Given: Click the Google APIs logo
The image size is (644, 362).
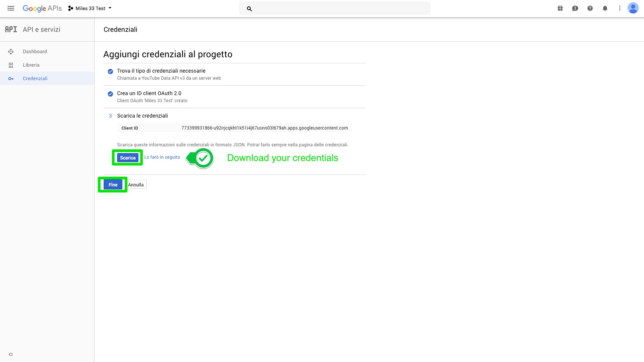Looking at the screenshot, I should (x=42, y=8).
